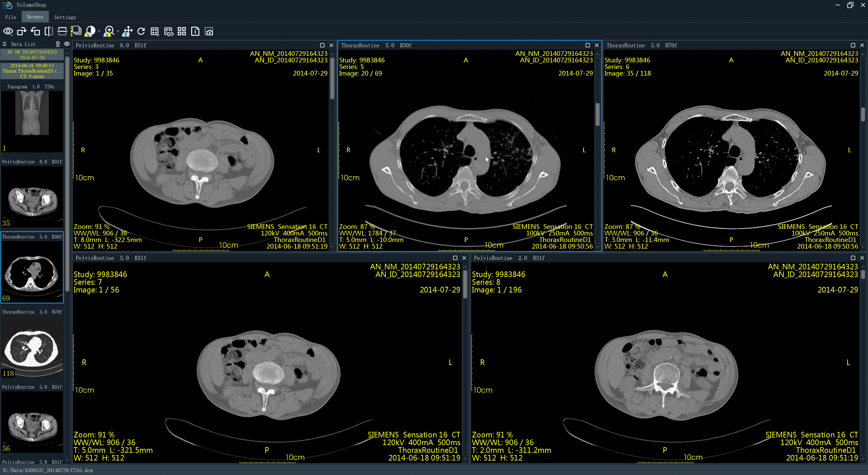Maximize the PelvisRoutine 5.0 B31f viewport
Viewport: 868px width, 475px height.
(x=455, y=258)
